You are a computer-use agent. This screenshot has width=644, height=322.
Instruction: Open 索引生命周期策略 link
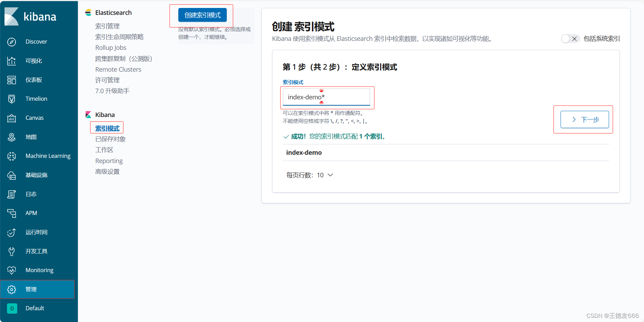[x=119, y=37]
